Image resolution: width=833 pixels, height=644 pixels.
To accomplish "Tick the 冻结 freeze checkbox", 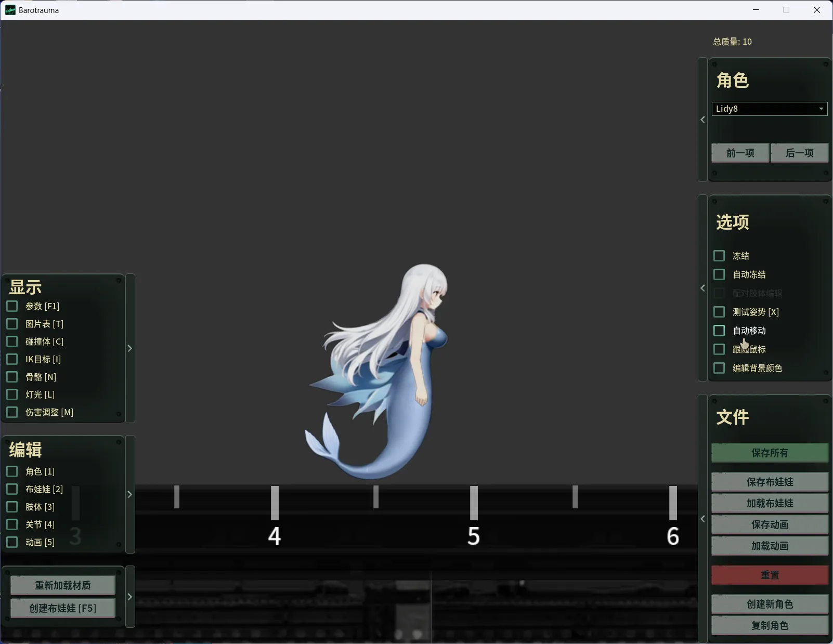I will (719, 256).
